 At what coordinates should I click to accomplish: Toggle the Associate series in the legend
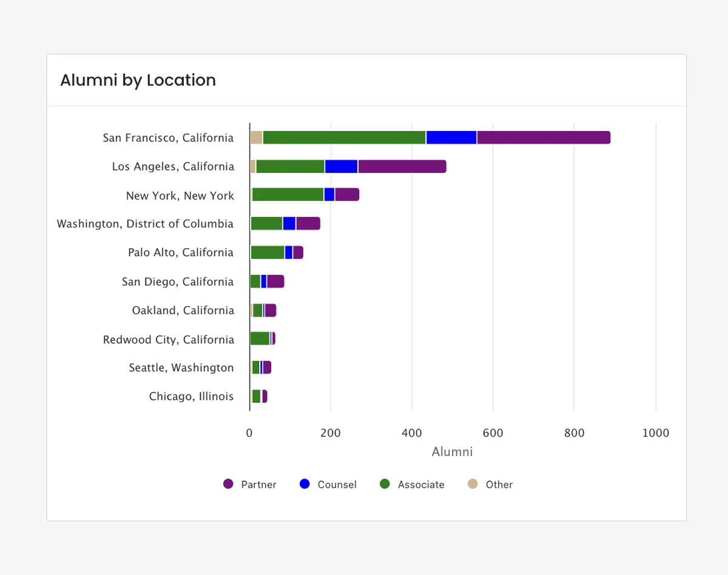413,484
